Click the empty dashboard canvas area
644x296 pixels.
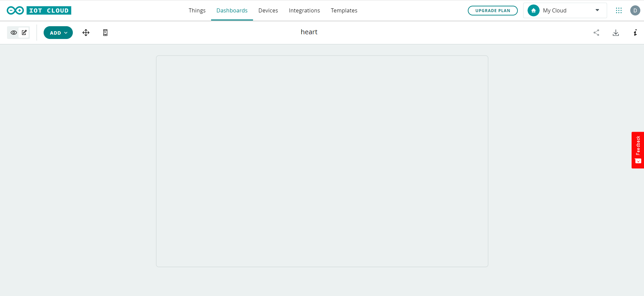tap(322, 161)
